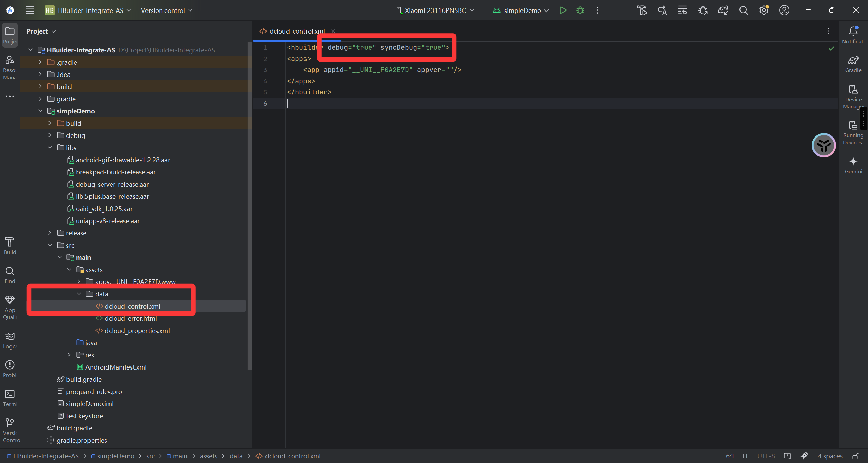This screenshot has height=463, width=868.
Task: Select dcloud_error.html in project tree
Action: click(131, 318)
